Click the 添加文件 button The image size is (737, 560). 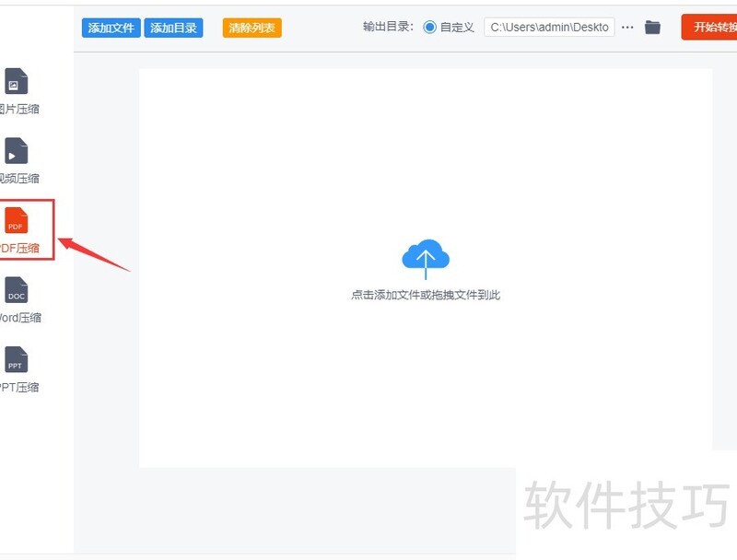click(x=111, y=27)
